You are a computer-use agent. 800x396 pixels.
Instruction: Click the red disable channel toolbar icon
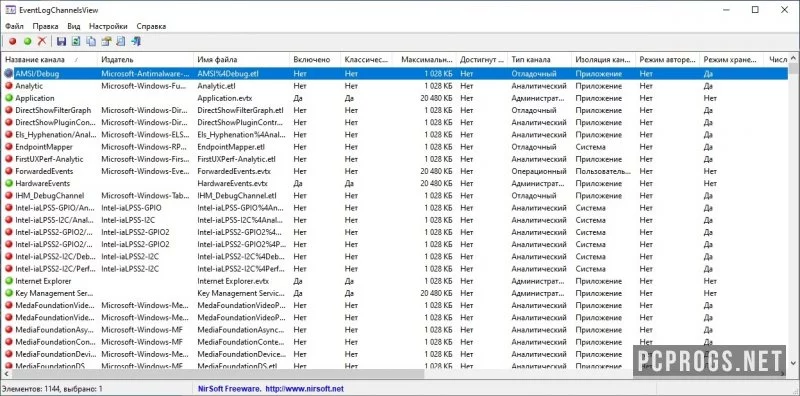[x=13, y=41]
